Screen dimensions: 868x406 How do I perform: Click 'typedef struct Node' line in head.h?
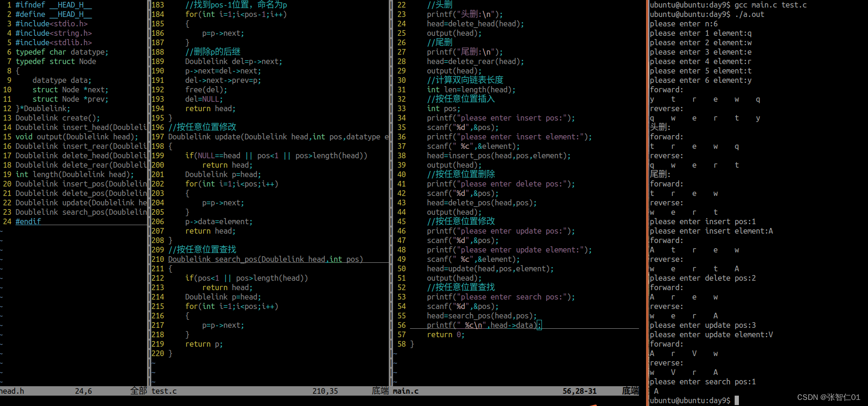(56, 61)
